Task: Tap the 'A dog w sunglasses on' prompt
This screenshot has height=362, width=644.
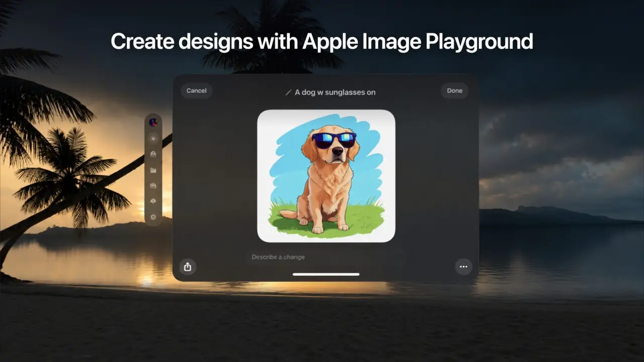Action: [x=335, y=92]
